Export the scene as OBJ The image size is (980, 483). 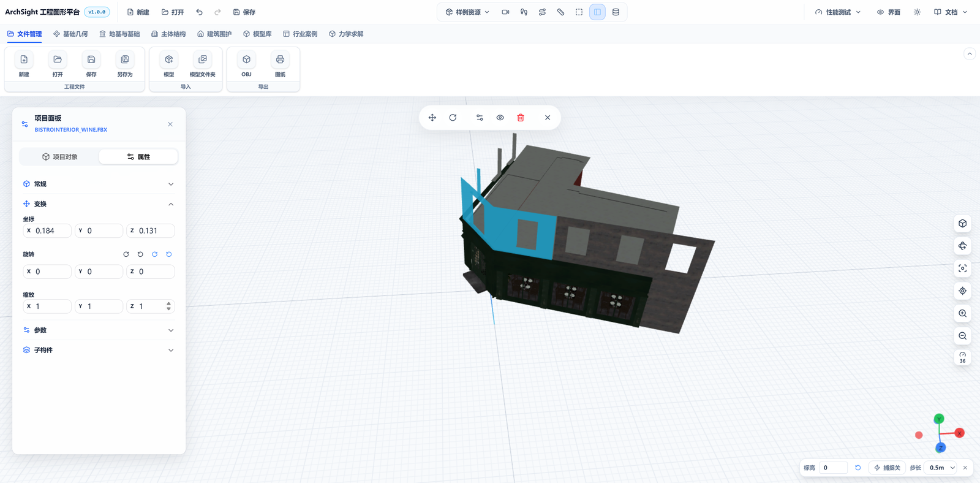pos(246,59)
